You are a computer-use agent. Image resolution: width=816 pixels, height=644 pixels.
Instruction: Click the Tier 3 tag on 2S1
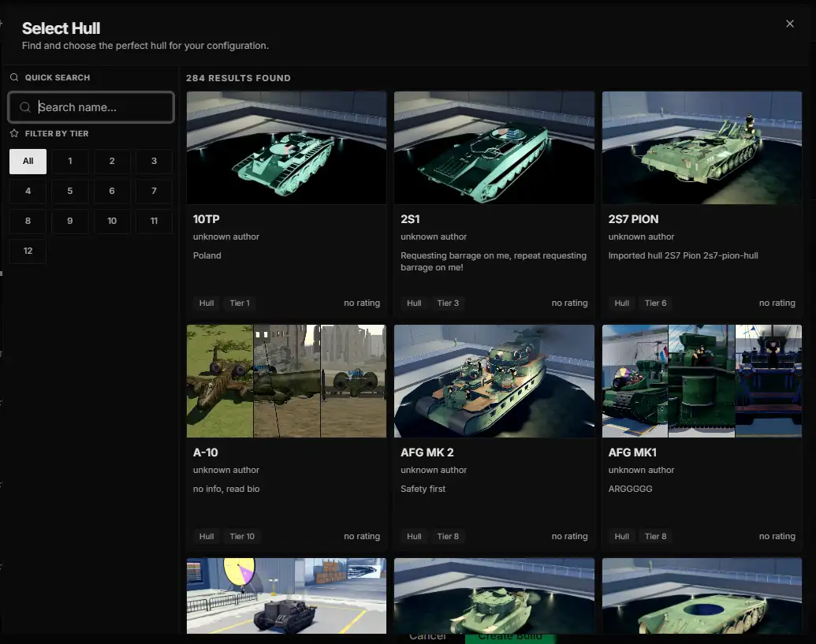coord(448,303)
